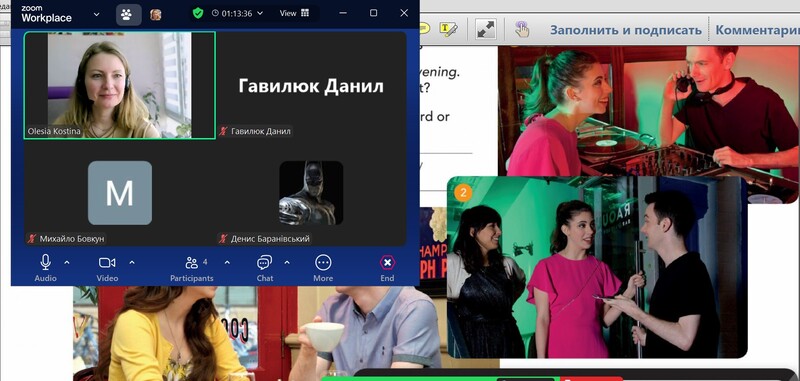This screenshot has width=800, height=381.
Task: Expand the chat options arrow
Action: tap(287, 262)
